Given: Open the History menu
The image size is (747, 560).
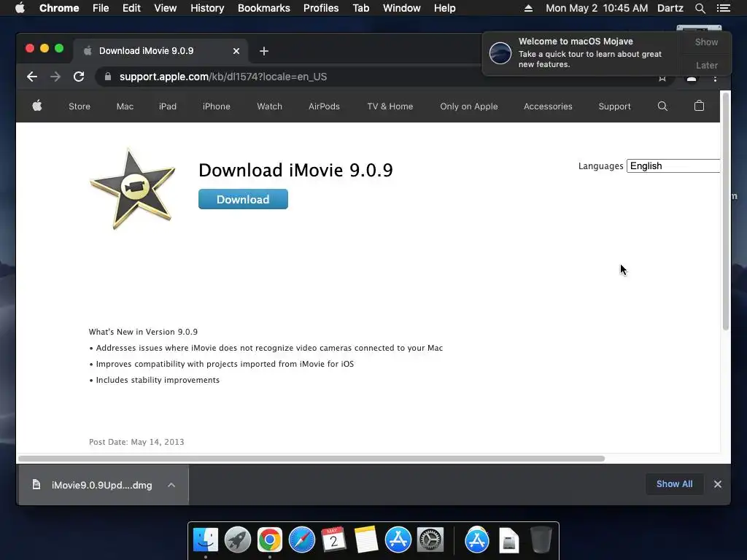Looking at the screenshot, I should (207, 8).
